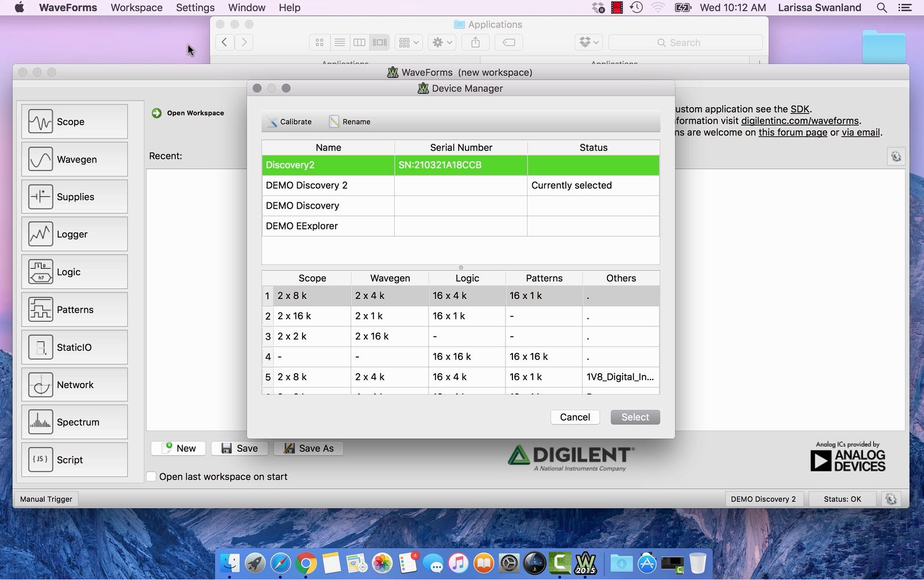The width and height of the screenshot is (924, 580).
Task: Open the via email link
Action: click(861, 132)
